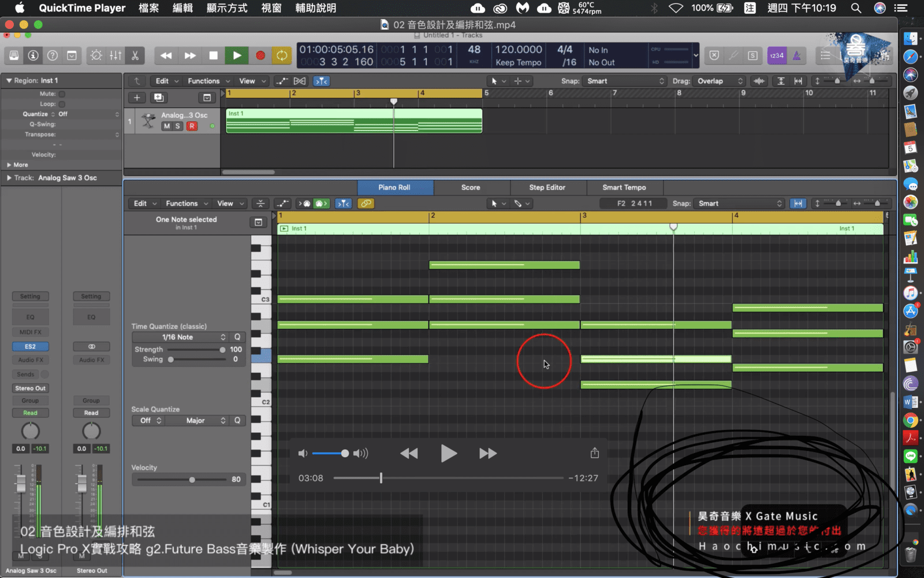
Task: Click the Duplicate Track button
Action: 159,98
